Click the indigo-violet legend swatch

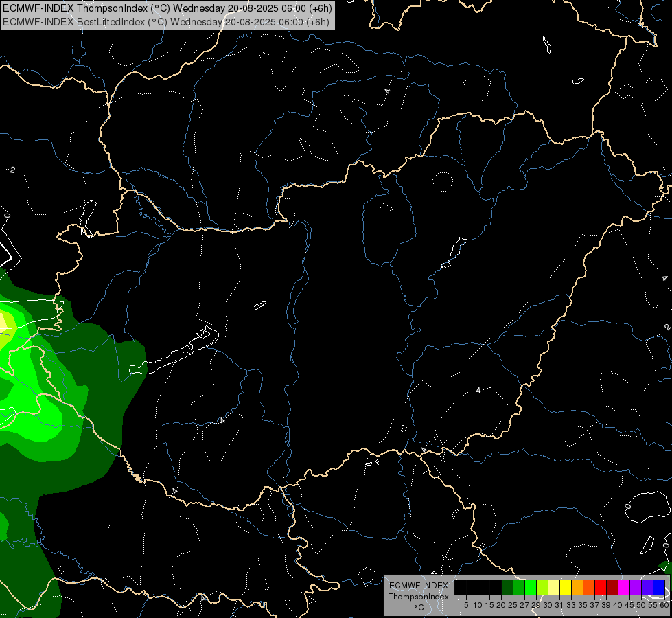pyautogui.click(x=647, y=587)
